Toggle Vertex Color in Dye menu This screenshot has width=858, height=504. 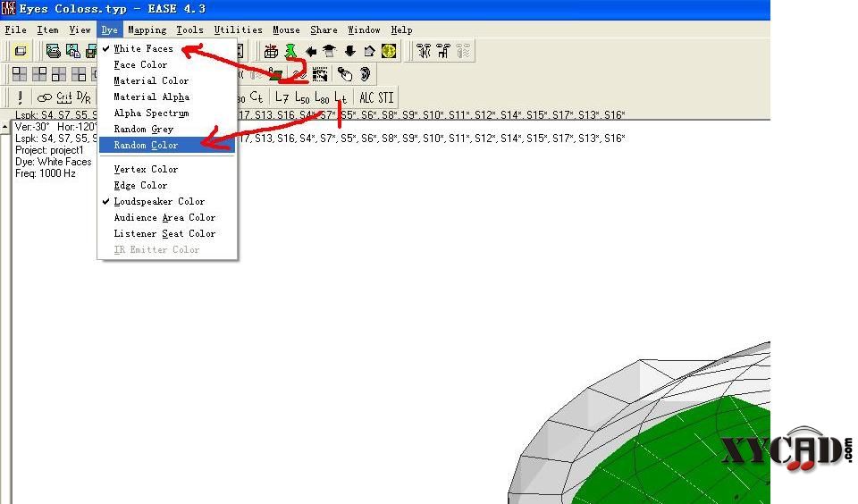tap(167, 169)
